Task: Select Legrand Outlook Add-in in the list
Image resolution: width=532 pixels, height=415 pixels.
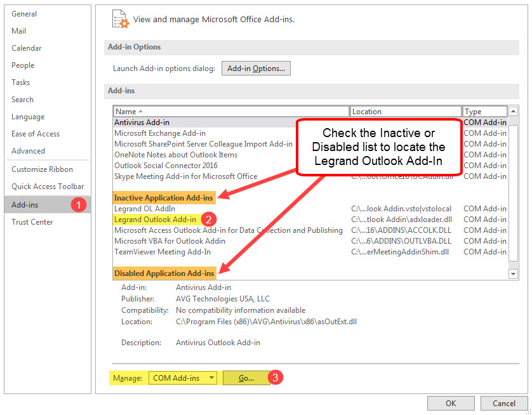Action: (x=155, y=220)
